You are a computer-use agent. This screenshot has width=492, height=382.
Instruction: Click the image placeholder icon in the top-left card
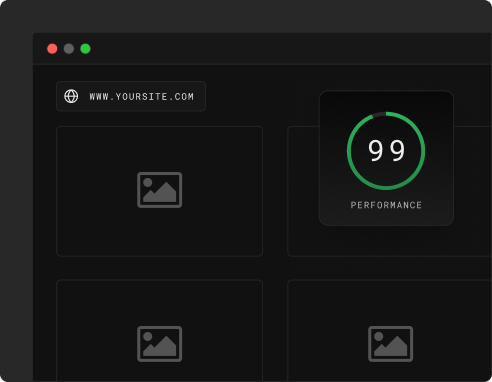[x=160, y=190]
